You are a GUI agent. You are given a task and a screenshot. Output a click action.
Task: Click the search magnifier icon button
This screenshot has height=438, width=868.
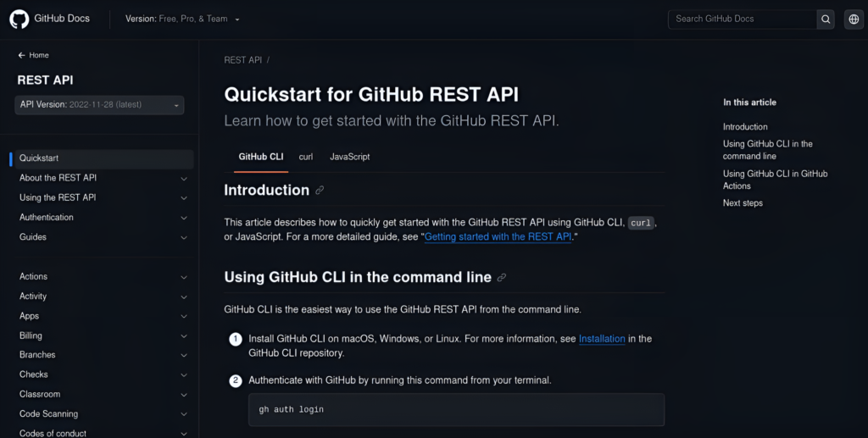click(826, 19)
